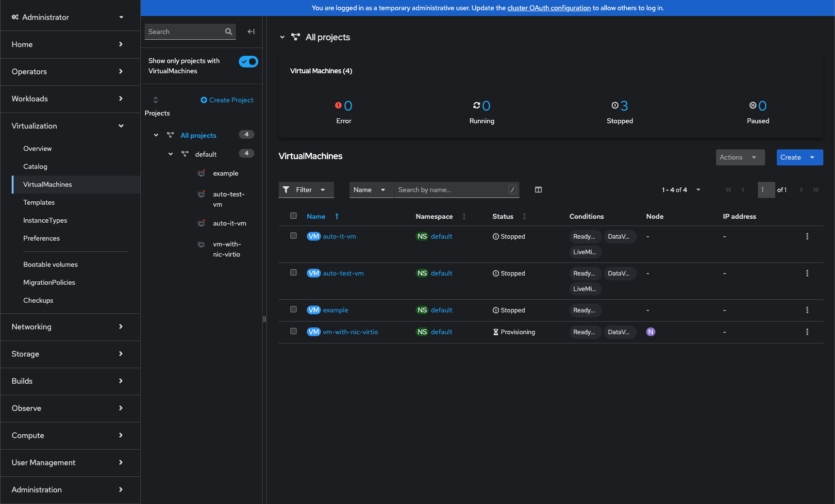Screen dimensions: 835x504
Task: Select the auto-it-vm row checkbox
Action: (293, 236)
